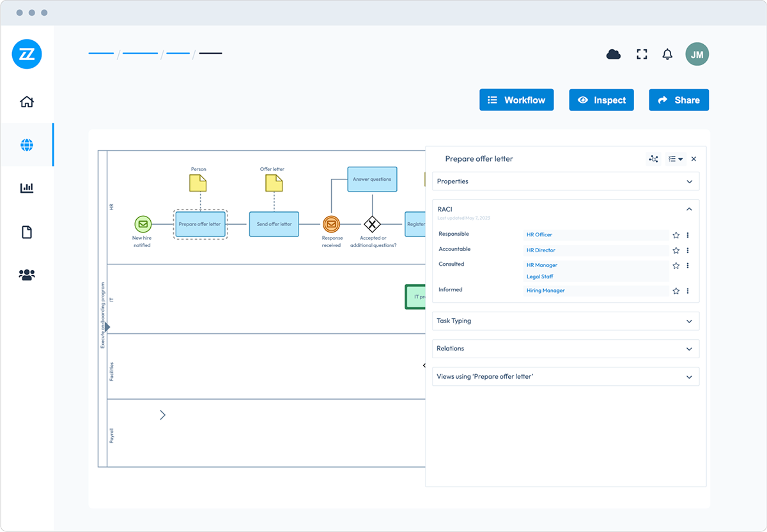The height and width of the screenshot is (532, 767).
Task: Select the globe icon in sidebar
Action: coord(27,145)
